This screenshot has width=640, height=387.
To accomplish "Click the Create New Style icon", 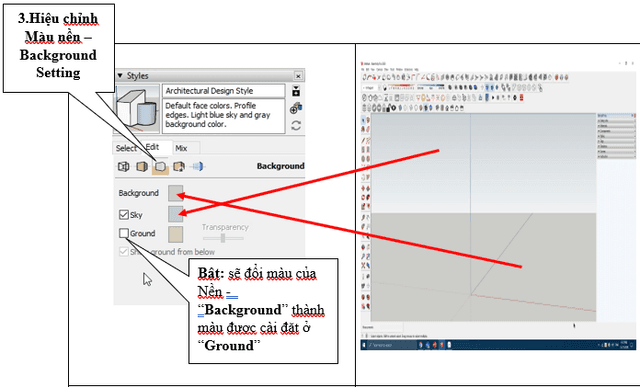I will (296, 108).
